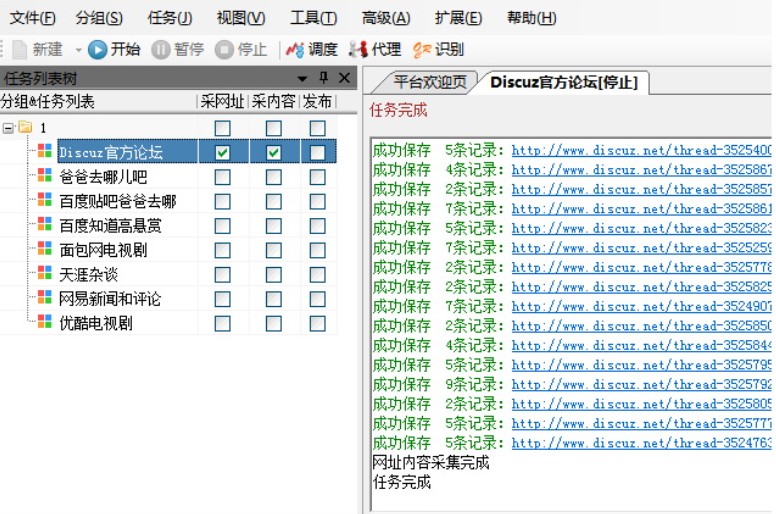This screenshot has width=776, height=514.
Task: Select the 百度贴吧爸爸去哪 task
Action: tap(118, 201)
